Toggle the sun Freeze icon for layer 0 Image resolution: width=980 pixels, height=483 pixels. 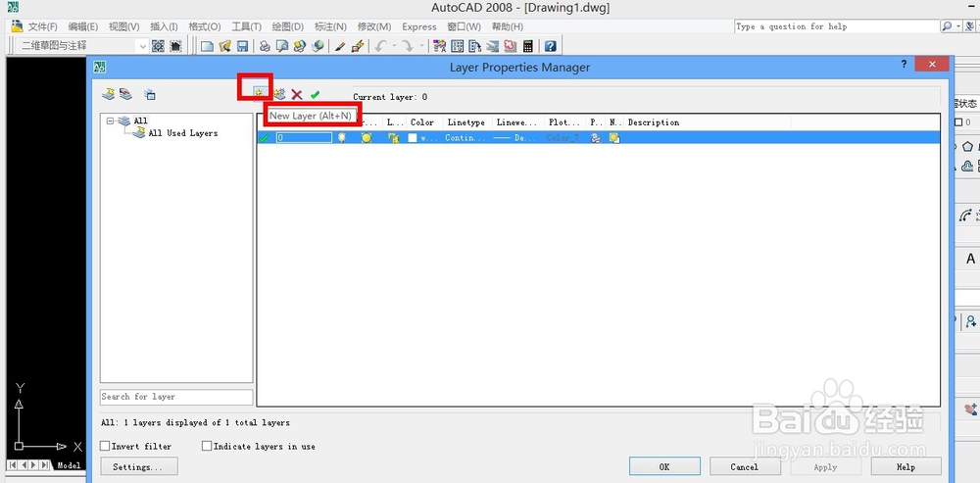coord(367,138)
